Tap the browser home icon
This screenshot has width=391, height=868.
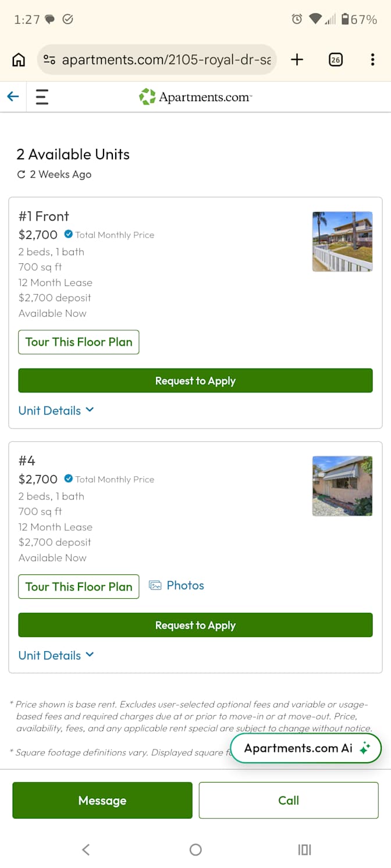pos(19,59)
